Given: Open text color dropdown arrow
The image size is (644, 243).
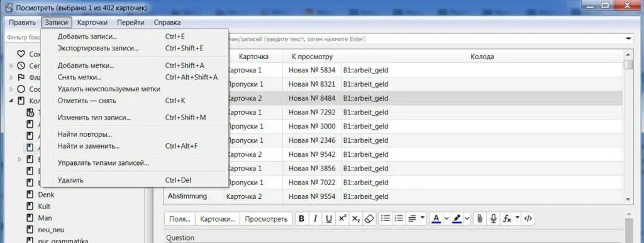Looking at the screenshot, I should click(447, 218).
